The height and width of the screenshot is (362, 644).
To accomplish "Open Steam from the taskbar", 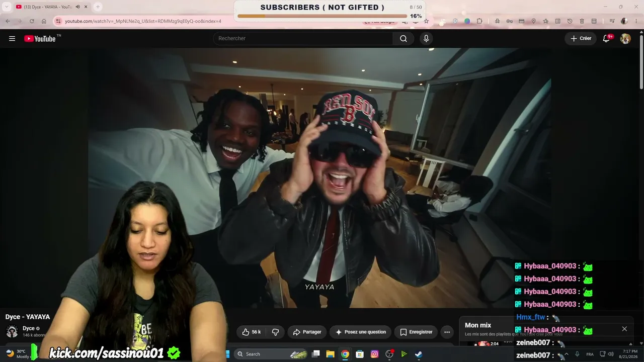I will pos(418,354).
